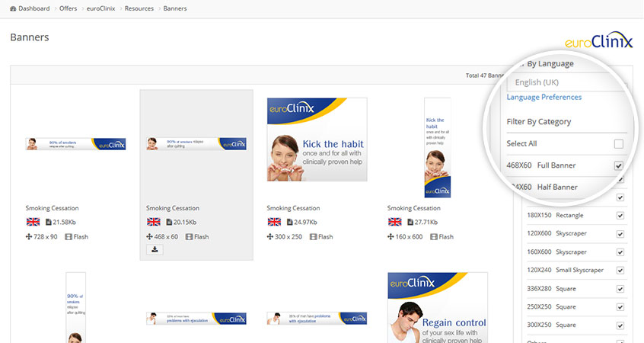
Task: Click the file icon beside 21.58Kb
Action: (x=49, y=222)
